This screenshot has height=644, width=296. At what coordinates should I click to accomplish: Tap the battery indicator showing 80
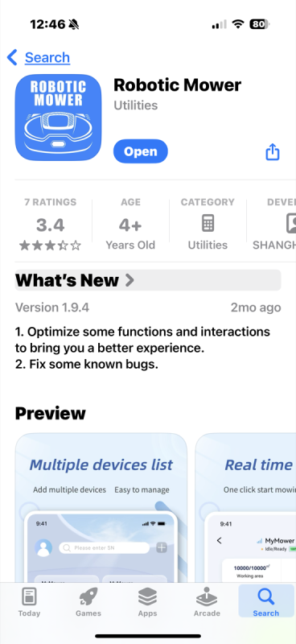click(259, 24)
